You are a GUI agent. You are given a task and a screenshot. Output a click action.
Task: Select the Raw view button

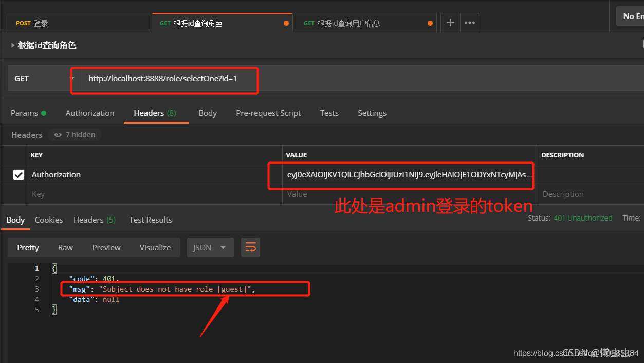pos(65,247)
